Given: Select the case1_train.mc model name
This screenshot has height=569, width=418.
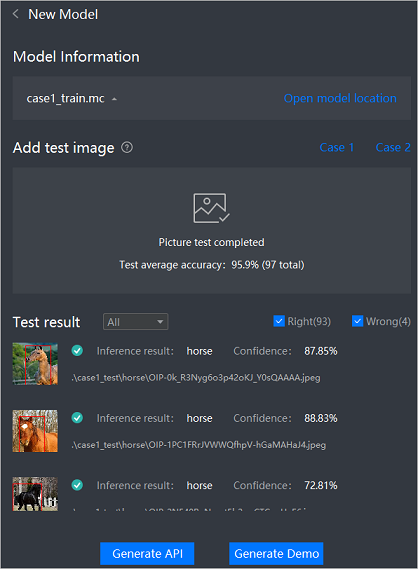Looking at the screenshot, I should click(x=65, y=98).
